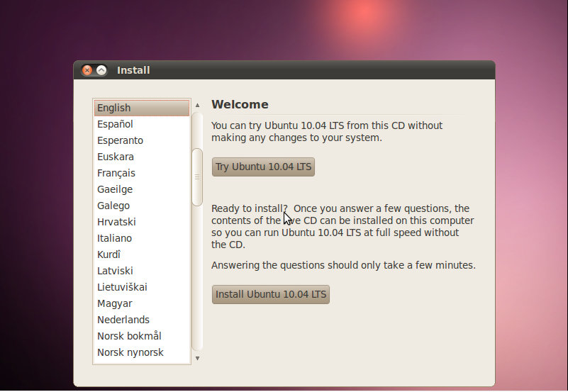The width and height of the screenshot is (568, 392).
Task: Select Italiano language
Action: tap(142, 238)
